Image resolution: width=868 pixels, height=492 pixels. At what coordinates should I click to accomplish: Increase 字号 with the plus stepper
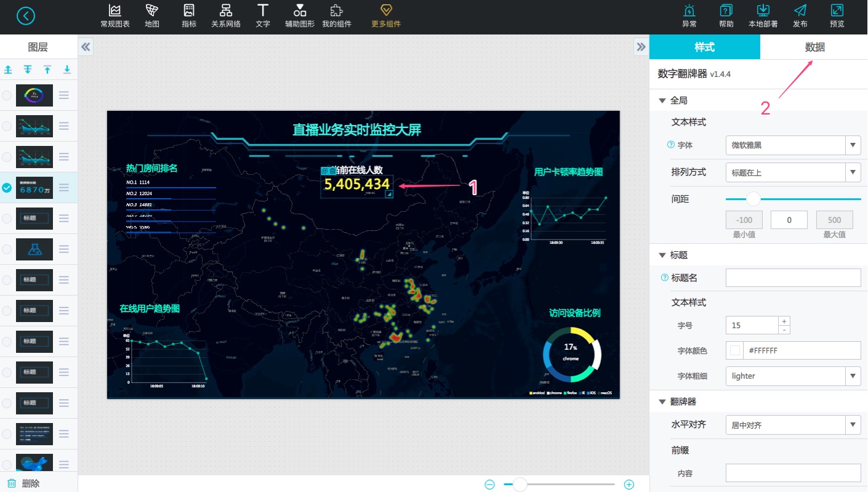tap(784, 321)
